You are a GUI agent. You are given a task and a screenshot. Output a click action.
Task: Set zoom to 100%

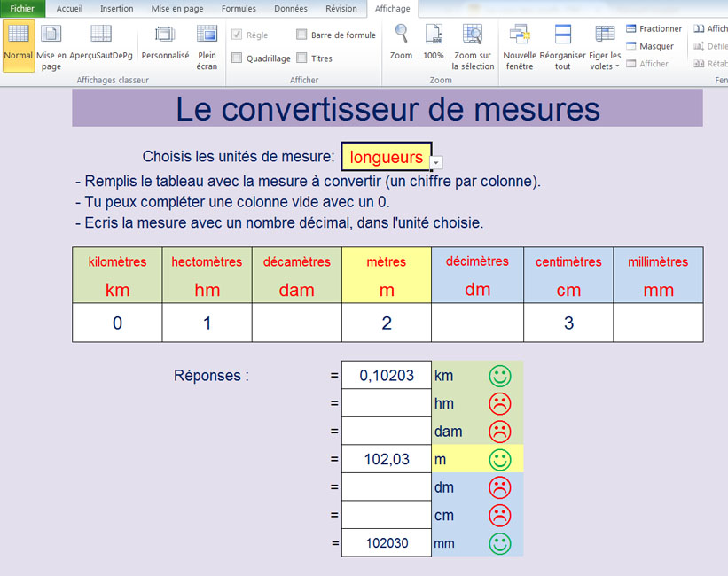point(434,43)
